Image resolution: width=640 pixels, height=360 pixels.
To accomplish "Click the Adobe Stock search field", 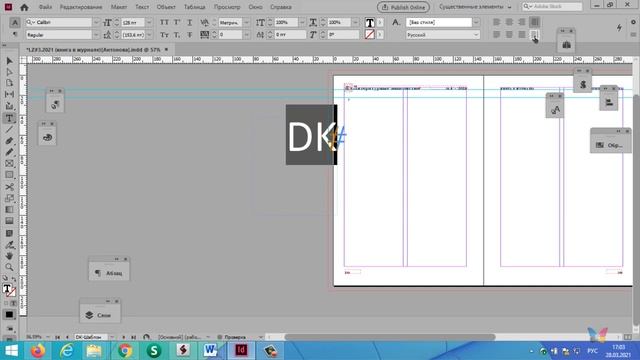I will [x=552, y=7].
